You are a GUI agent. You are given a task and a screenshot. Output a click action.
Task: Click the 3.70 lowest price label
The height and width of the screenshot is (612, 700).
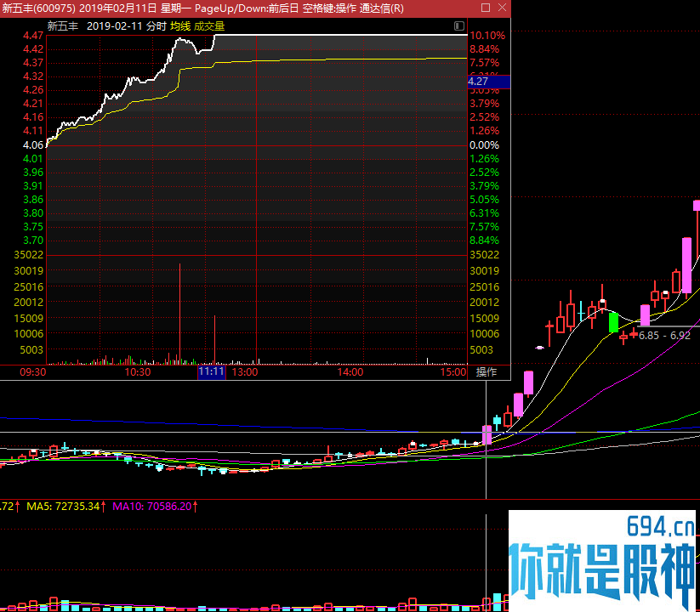click(33, 241)
